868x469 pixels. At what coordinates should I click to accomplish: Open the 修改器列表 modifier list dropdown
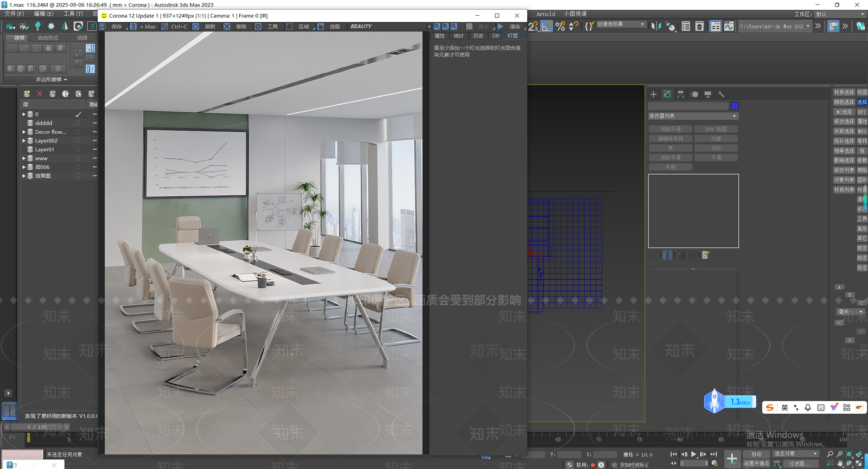pyautogui.click(x=693, y=116)
